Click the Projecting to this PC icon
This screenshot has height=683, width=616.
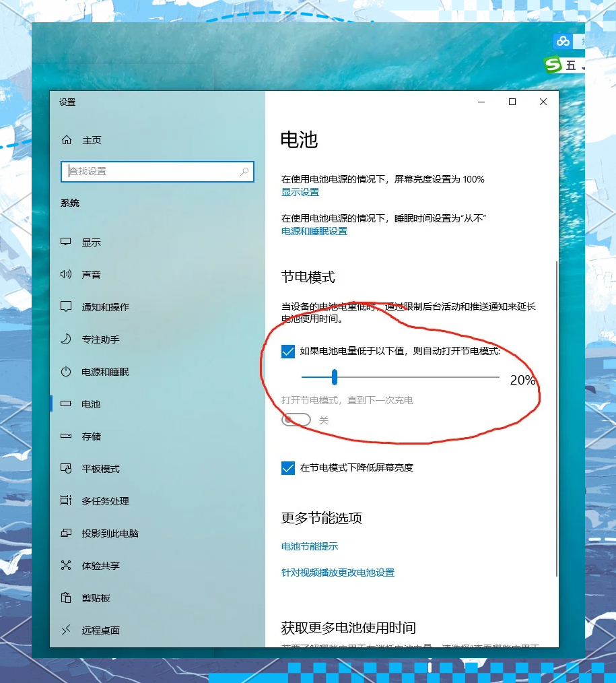pyautogui.click(x=66, y=533)
